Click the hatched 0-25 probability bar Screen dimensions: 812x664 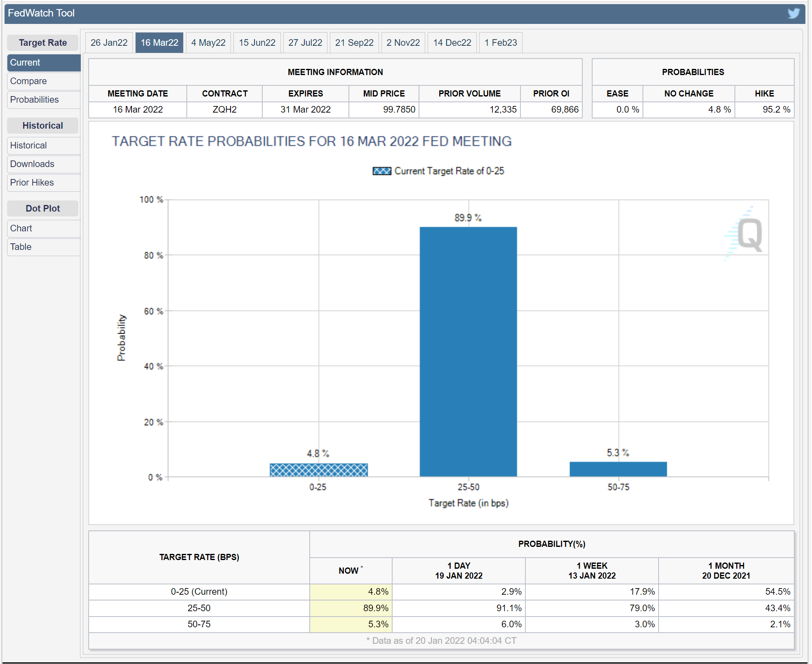pos(318,470)
